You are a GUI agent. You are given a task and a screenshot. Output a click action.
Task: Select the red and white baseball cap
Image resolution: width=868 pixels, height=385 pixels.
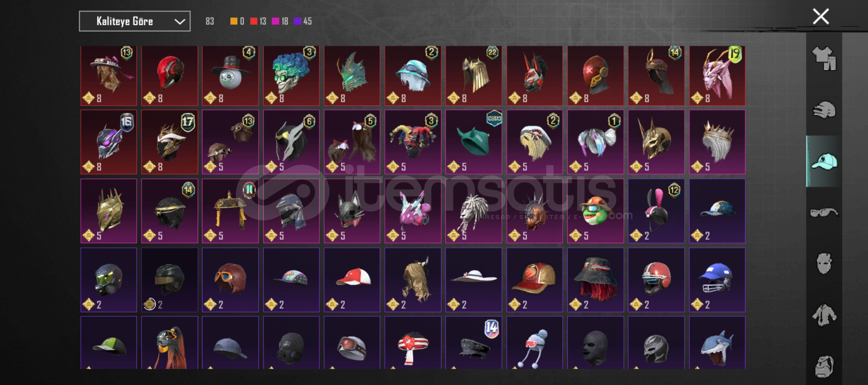[352, 280]
